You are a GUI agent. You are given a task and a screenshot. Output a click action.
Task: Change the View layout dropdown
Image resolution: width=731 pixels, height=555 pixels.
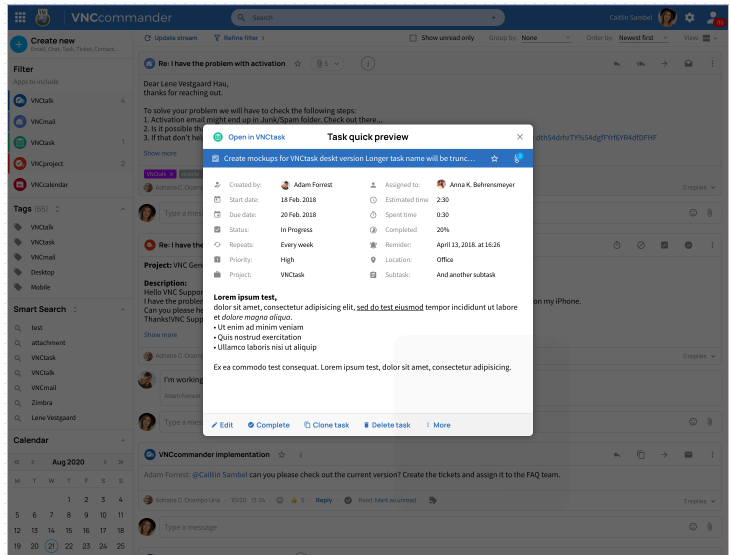tap(710, 38)
